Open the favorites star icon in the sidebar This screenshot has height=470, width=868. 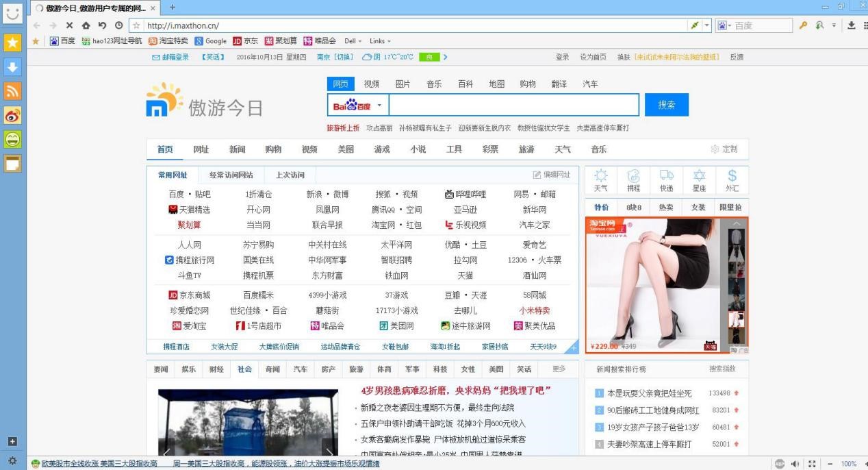[12, 42]
